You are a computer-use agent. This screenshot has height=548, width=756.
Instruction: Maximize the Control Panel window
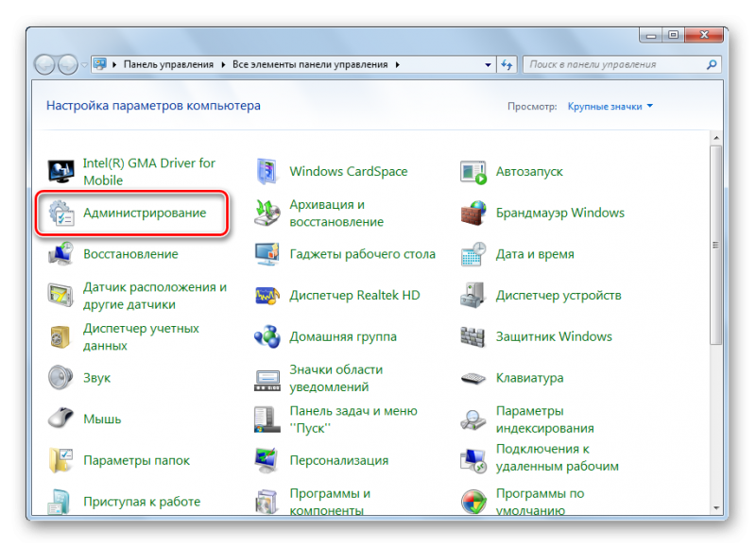point(673,35)
